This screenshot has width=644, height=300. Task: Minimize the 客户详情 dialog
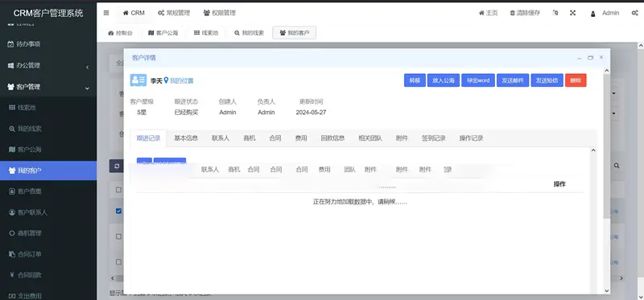(x=580, y=58)
